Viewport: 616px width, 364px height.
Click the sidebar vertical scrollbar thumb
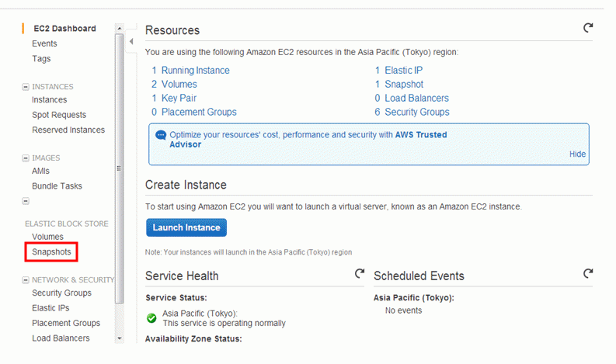[x=120, y=168]
